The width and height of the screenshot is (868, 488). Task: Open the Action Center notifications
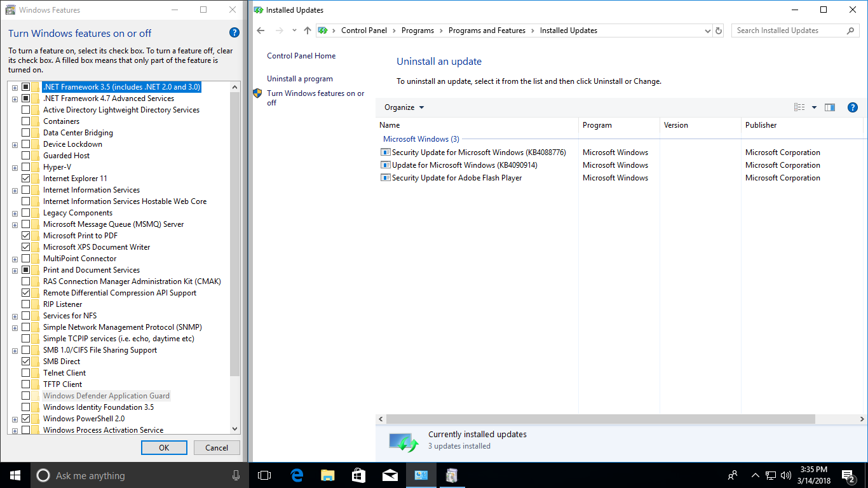[x=848, y=475]
